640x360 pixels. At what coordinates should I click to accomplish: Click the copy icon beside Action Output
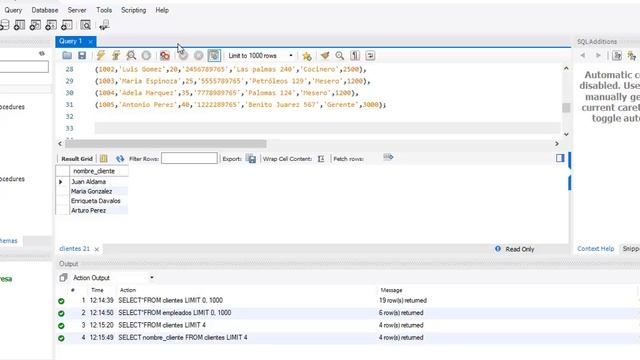(x=63, y=278)
